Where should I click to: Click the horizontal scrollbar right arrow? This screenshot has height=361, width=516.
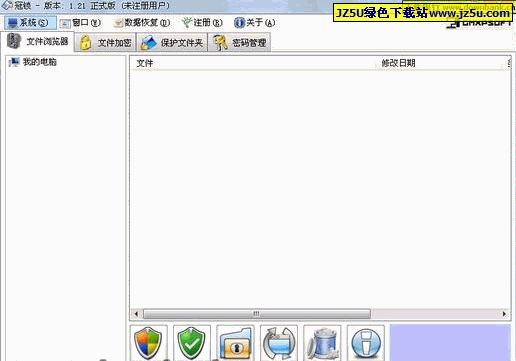pyautogui.click(x=504, y=314)
